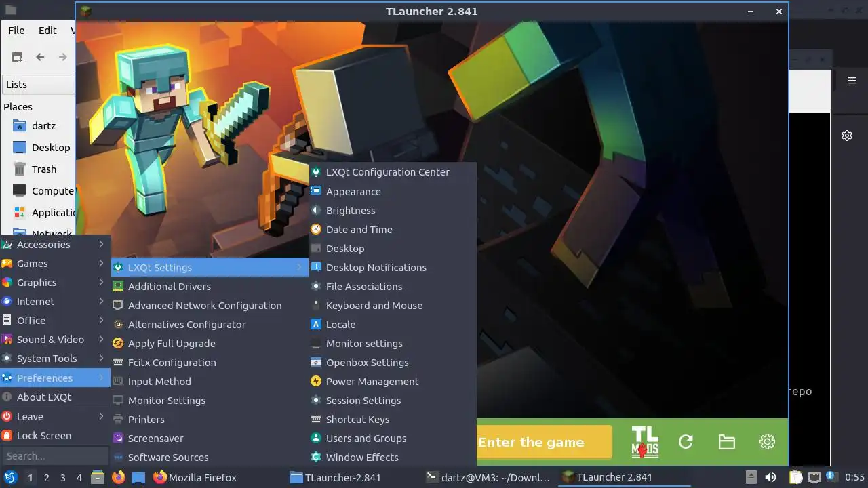Open Alternatives Configurator
Viewport: 868px width, 488px height.
pos(210,324)
